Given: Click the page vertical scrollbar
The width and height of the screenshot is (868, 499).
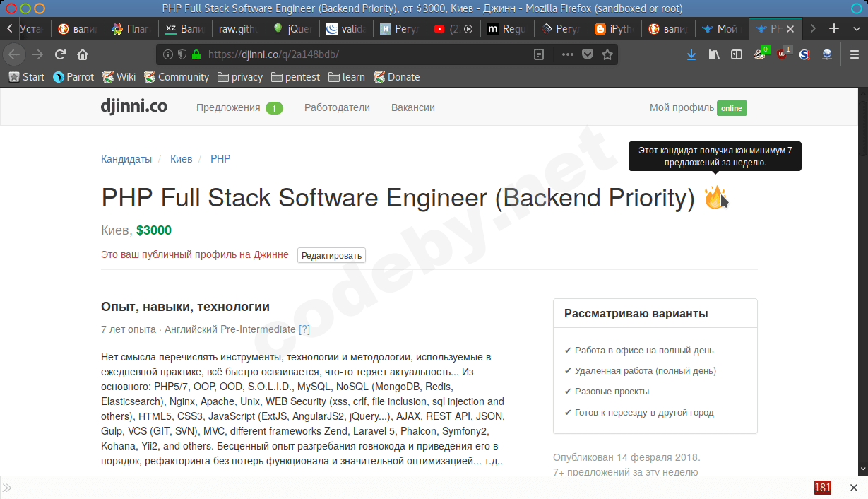Looking at the screenshot, I should click(x=864, y=281).
